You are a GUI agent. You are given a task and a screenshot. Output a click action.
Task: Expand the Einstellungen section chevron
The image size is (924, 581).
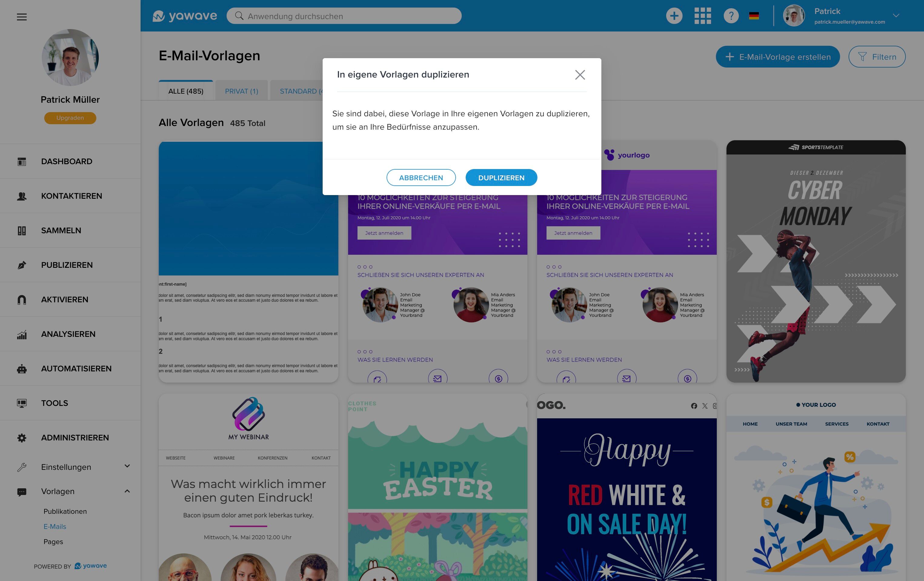coord(127,466)
